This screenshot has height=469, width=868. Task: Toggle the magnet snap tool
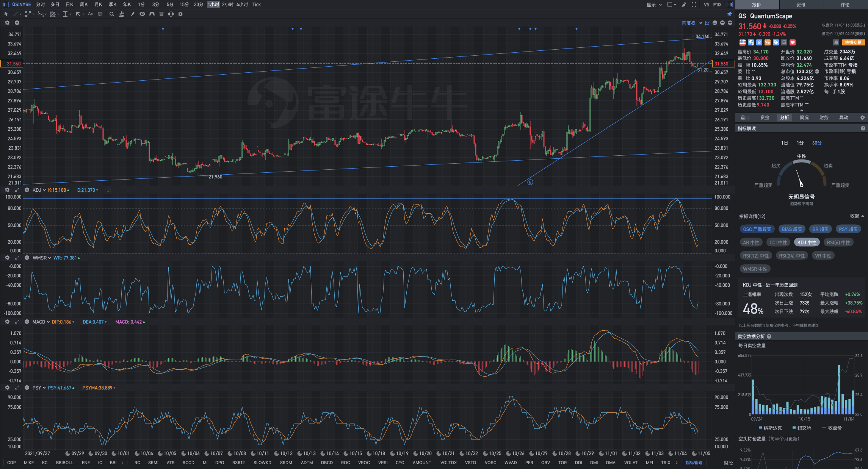(x=152, y=14)
